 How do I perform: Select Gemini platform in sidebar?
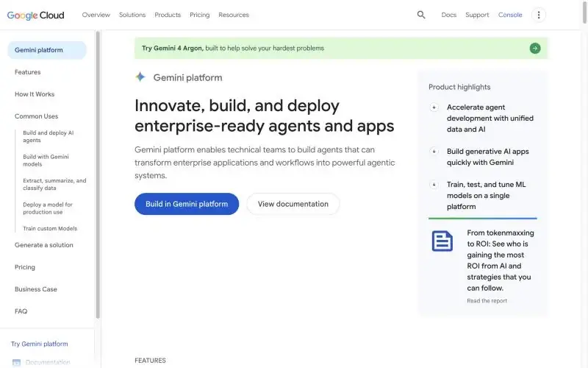[47, 50]
